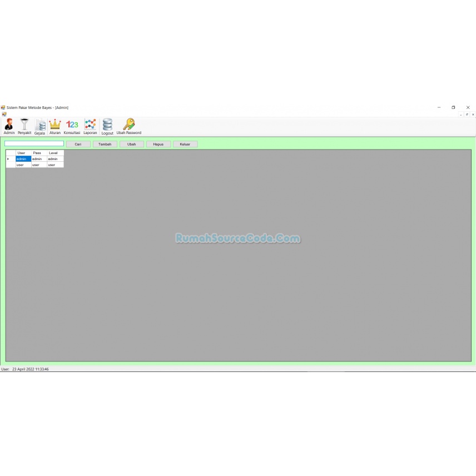Screen dimensions: 476x476
Task: Sort by the Level column header
Action: pos(55,153)
